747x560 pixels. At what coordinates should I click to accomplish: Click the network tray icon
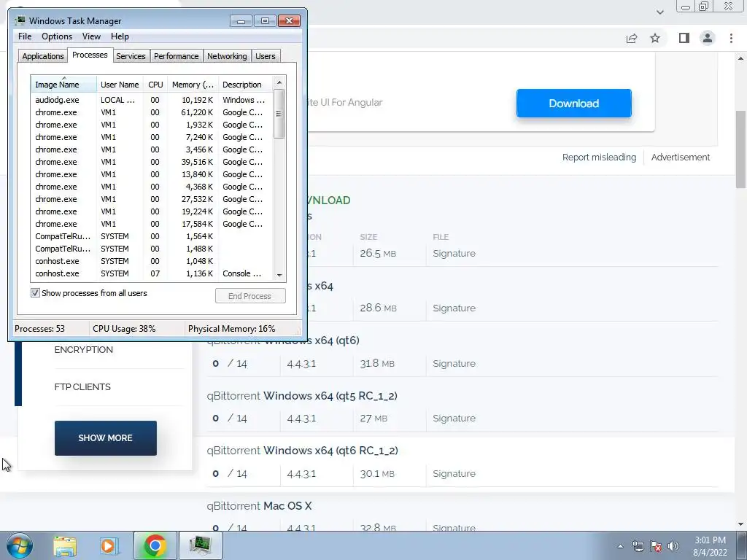click(x=638, y=546)
